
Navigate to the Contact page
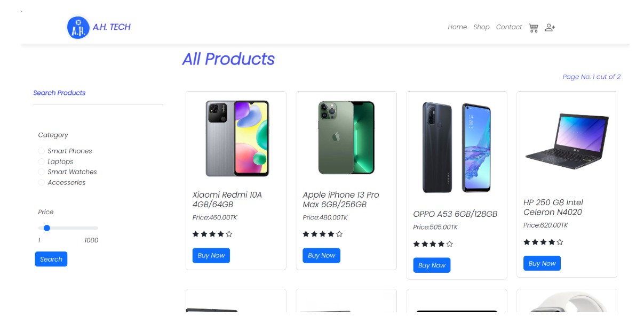509,27
